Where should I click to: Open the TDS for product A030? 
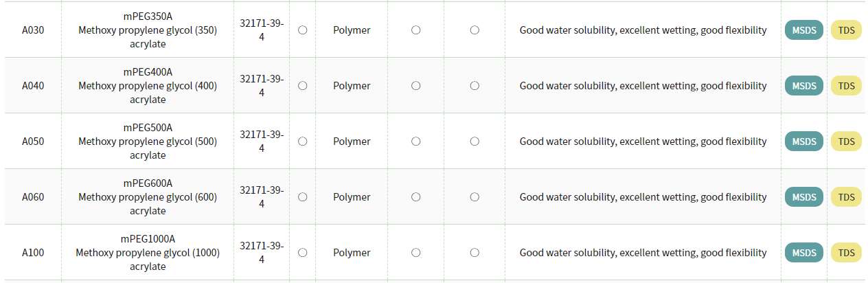[846, 30]
